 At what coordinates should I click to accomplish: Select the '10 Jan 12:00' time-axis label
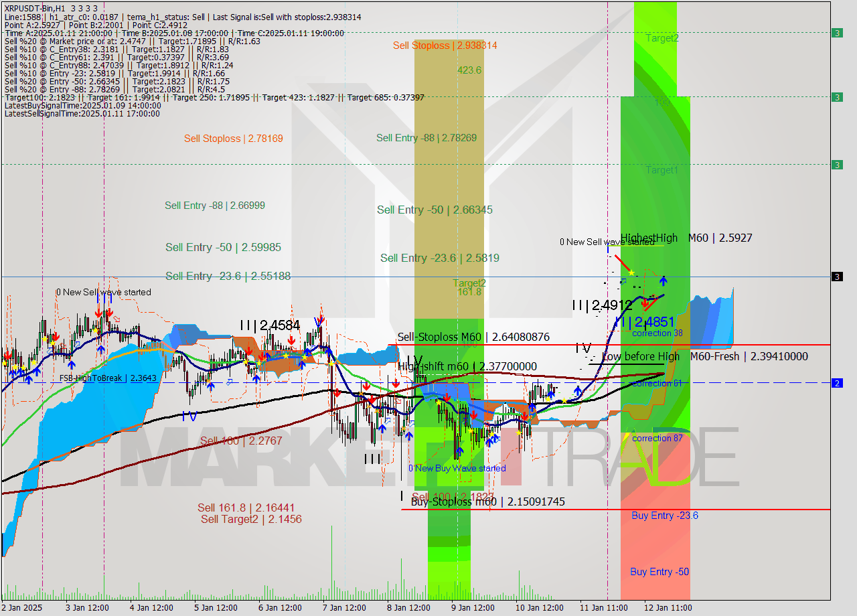[540, 607]
